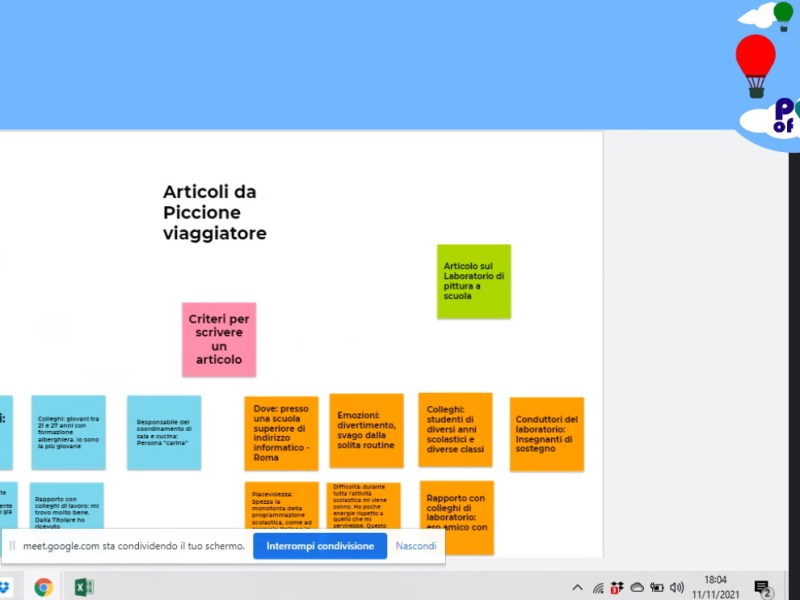Select the pink 'Criteri per scrivere un articolo' note
The width and height of the screenshot is (800, 600).
click(219, 339)
